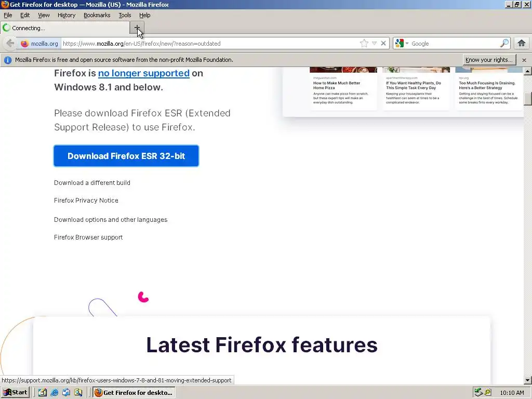This screenshot has height=399, width=532.
Task: Click inside the URL address field
Action: tap(210, 44)
